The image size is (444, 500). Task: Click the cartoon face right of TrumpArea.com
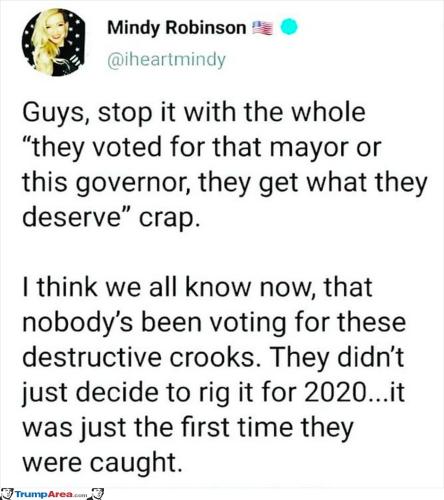pos(97,493)
